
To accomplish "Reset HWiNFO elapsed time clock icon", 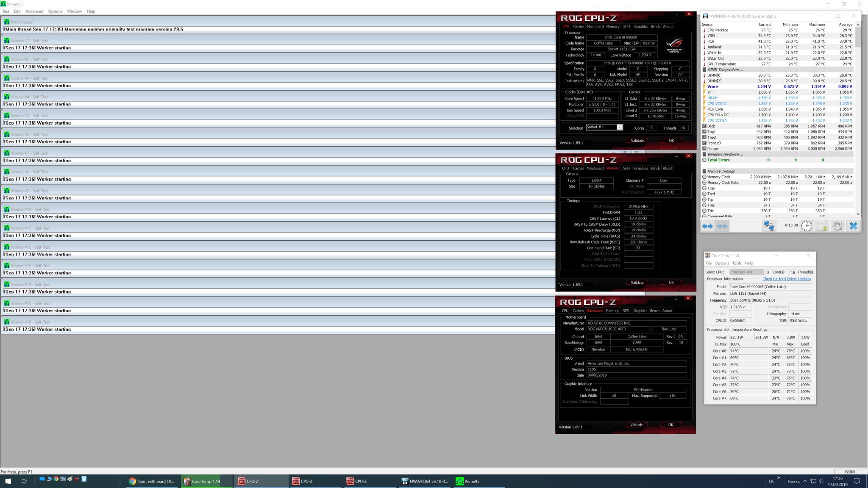I will coord(807,226).
